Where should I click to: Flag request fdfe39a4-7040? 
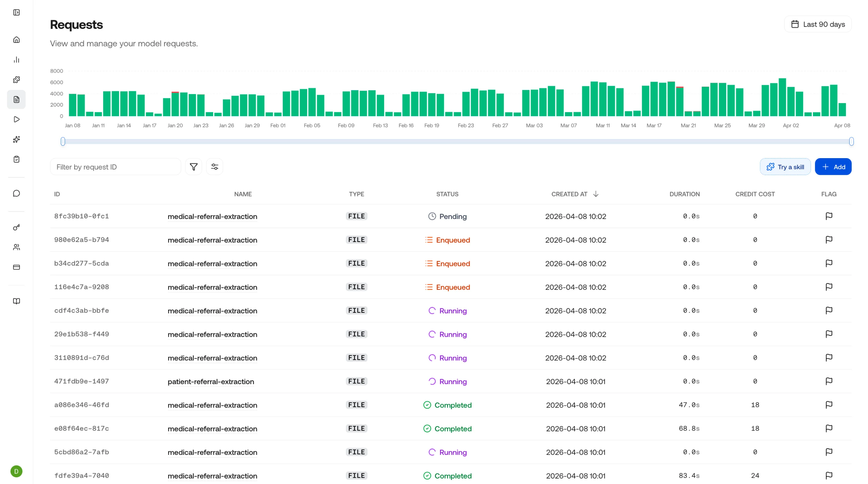829,476
